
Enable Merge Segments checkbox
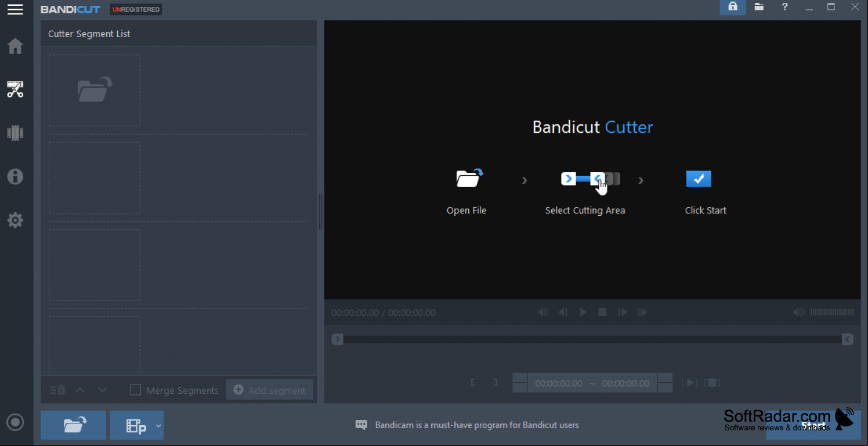pos(135,390)
